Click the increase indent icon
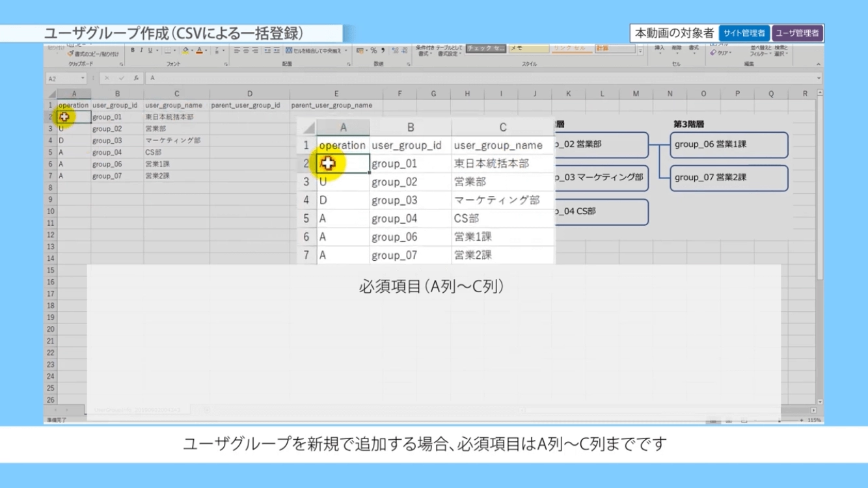Image resolution: width=868 pixels, height=488 pixels. pos(277,50)
